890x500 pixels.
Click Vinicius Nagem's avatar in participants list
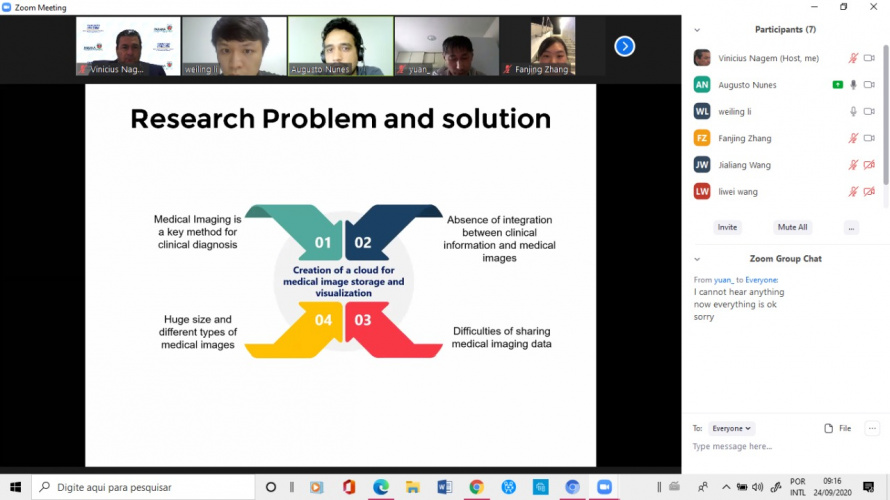[702, 58]
